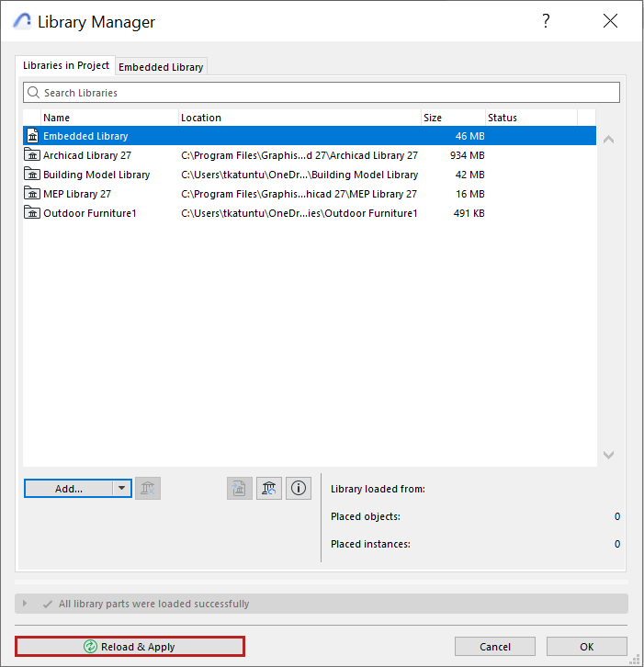Click the Archicad Library 27 folder icon
The height and width of the screenshot is (667, 644).
coord(32,155)
